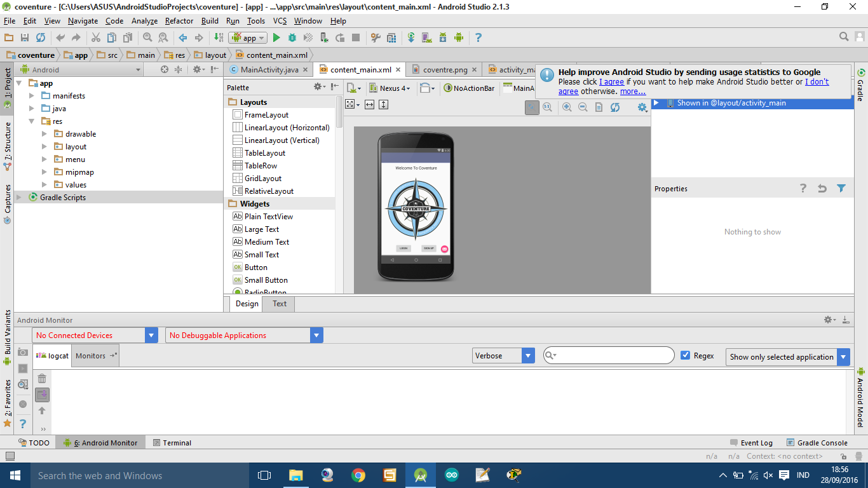Click the I agree link in the notification
Image resolution: width=868 pixels, height=488 pixels.
click(x=611, y=81)
